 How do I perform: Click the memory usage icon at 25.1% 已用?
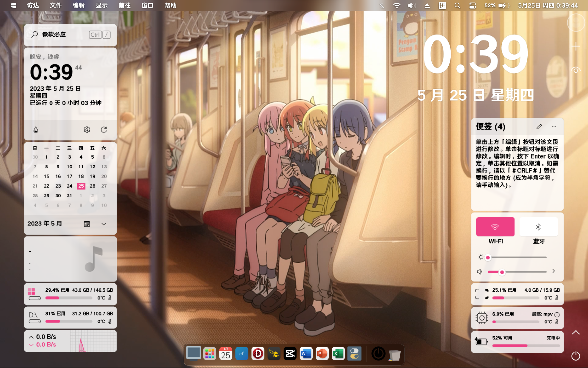click(x=482, y=294)
